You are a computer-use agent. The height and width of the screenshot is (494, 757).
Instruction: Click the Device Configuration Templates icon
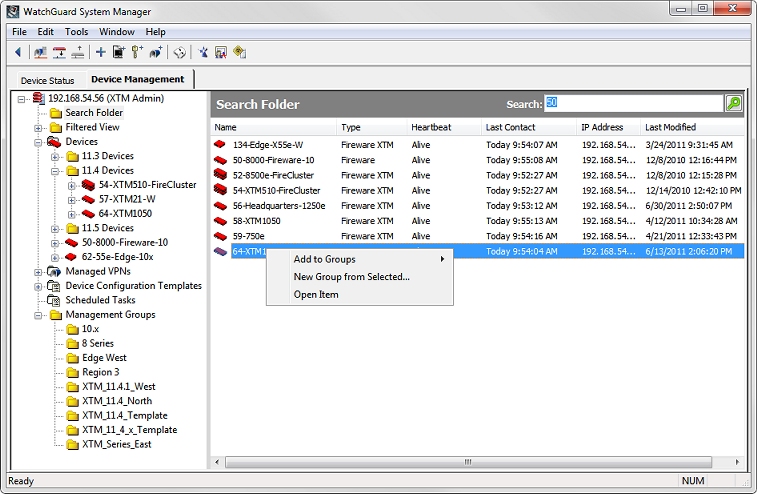54,286
